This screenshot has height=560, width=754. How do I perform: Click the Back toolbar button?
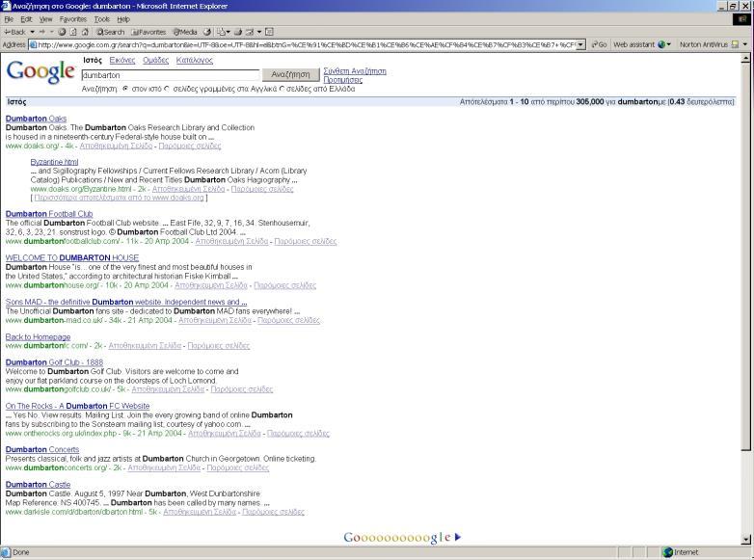(x=14, y=32)
